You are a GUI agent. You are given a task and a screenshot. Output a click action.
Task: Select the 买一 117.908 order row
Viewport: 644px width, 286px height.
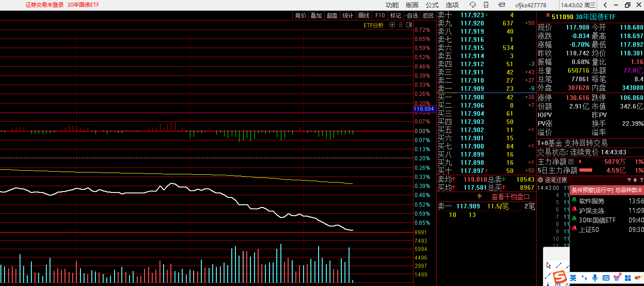click(x=486, y=97)
